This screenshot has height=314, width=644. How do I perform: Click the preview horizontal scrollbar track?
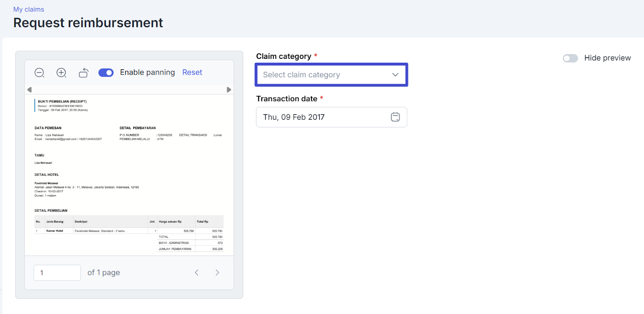coord(129,89)
